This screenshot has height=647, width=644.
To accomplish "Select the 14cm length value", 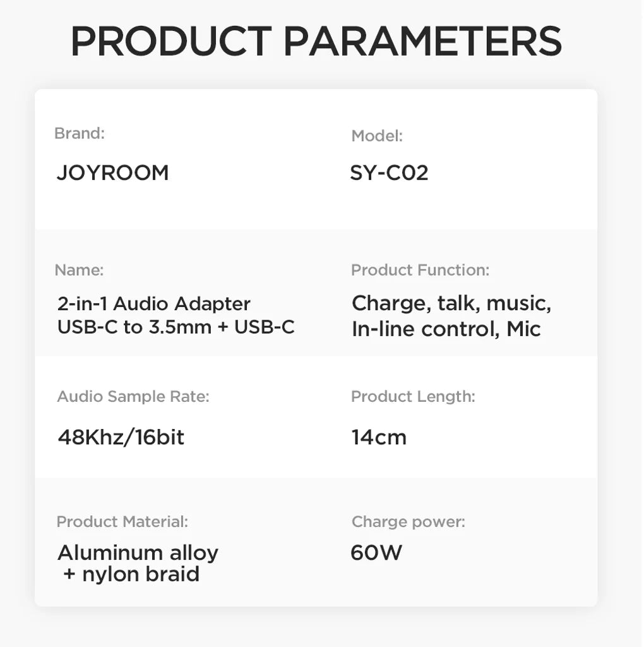I will (379, 437).
